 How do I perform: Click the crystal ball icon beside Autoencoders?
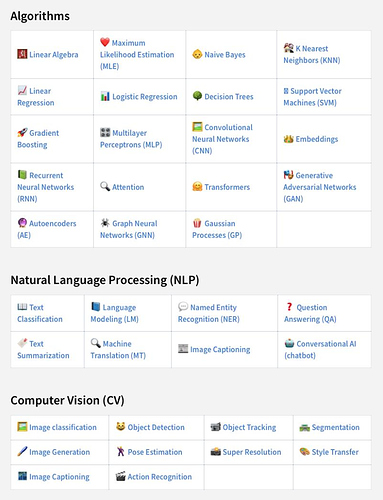[22, 223]
